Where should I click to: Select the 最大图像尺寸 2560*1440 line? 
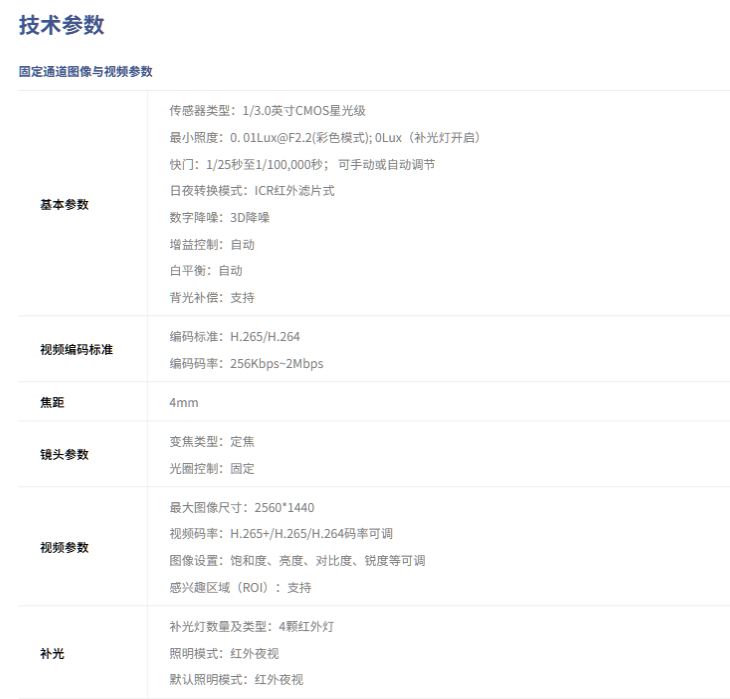[x=242, y=507]
